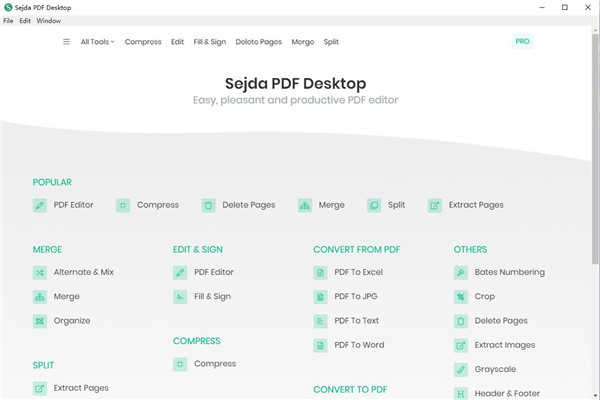Click Extract Pages icon under SPLIT
The image size is (600, 400).
click(x=40, y=389)
